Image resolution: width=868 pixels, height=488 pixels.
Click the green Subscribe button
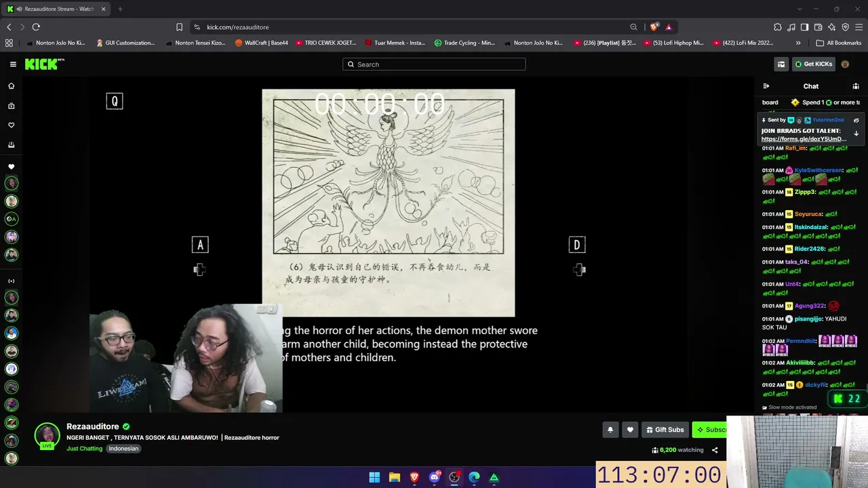[x=709, y=430]
